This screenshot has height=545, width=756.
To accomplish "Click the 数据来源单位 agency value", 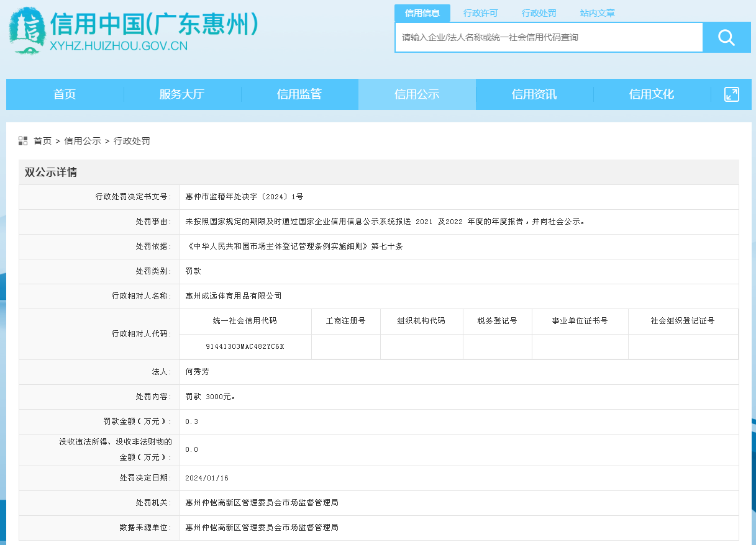I will 262,527.
